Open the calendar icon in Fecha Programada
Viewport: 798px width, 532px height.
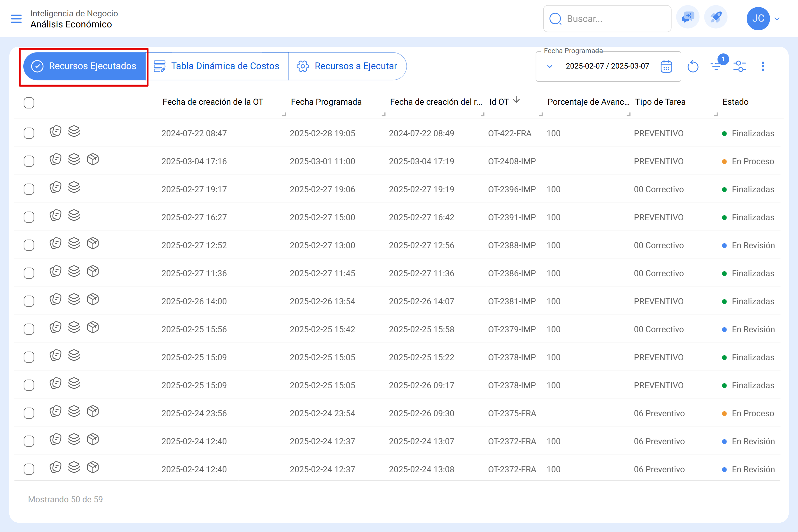click(x=666, y=66)
